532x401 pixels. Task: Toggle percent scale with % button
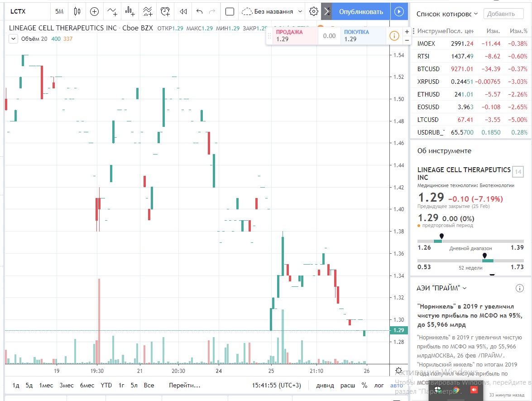tap(364, 386)
